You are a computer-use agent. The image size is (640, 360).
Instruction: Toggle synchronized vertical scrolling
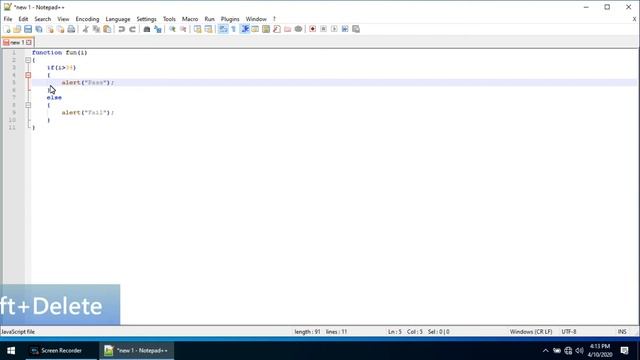pyautogui.click(x=198, y=29)
